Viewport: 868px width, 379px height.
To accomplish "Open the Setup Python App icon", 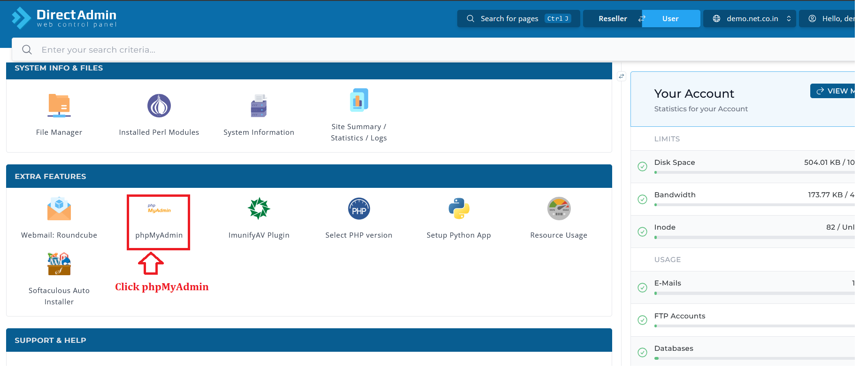I will [459, 209].
